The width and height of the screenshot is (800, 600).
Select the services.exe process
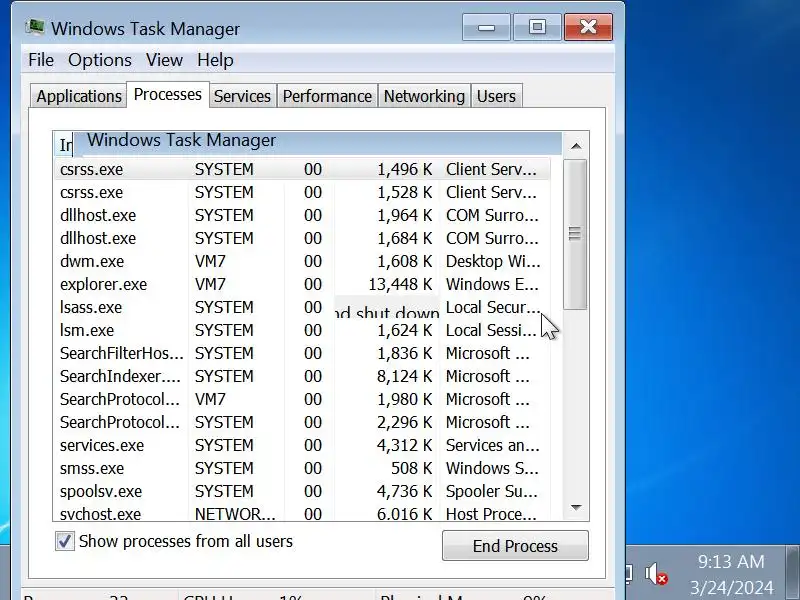click(x=302, y=445)
